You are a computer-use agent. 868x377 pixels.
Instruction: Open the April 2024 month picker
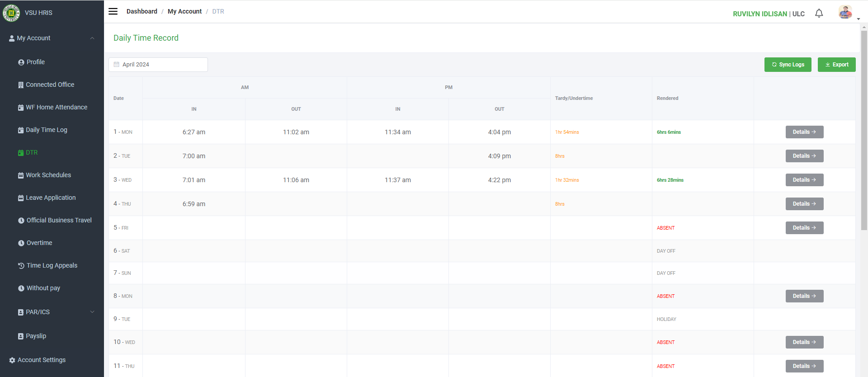158,65
